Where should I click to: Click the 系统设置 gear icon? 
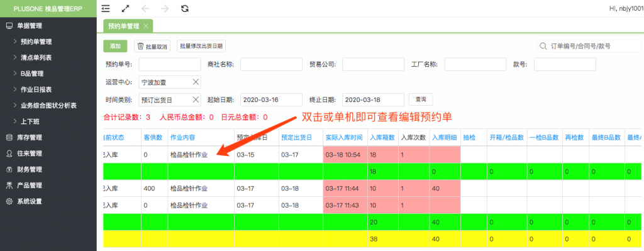tap(9, 202)
